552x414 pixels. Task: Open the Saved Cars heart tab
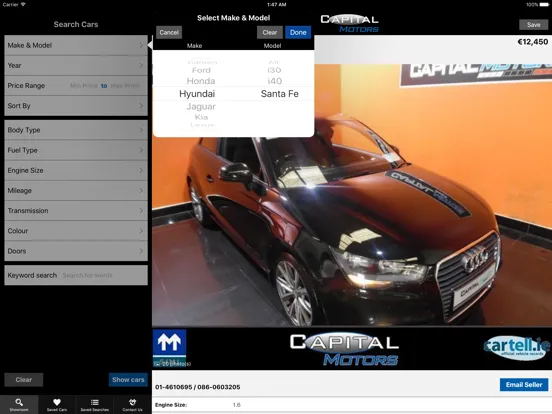57,404
